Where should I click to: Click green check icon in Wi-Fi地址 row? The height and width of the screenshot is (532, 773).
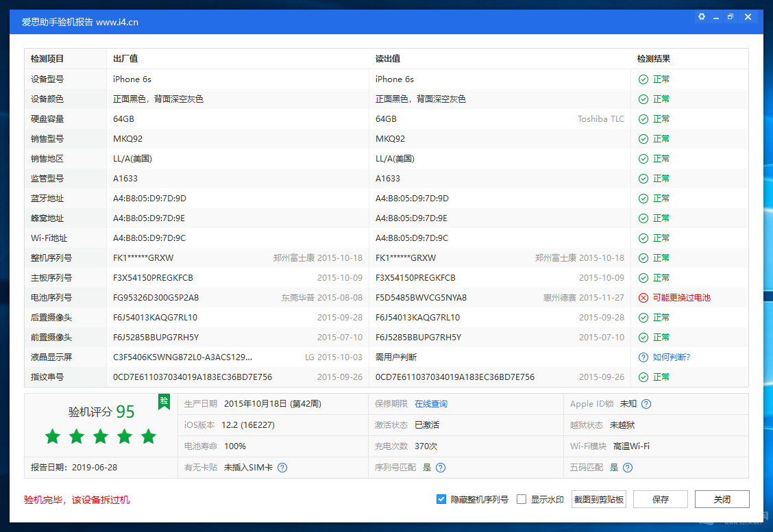click(x=643, y=238)
